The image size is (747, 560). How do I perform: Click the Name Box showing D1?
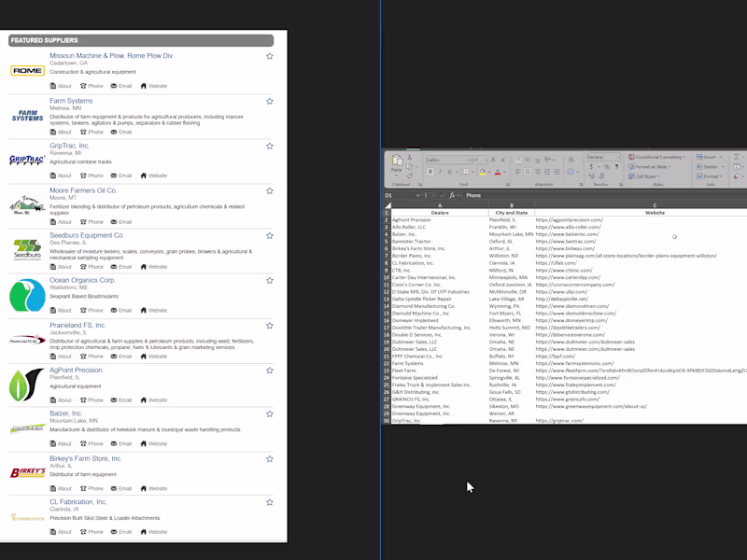coord(401,195)
